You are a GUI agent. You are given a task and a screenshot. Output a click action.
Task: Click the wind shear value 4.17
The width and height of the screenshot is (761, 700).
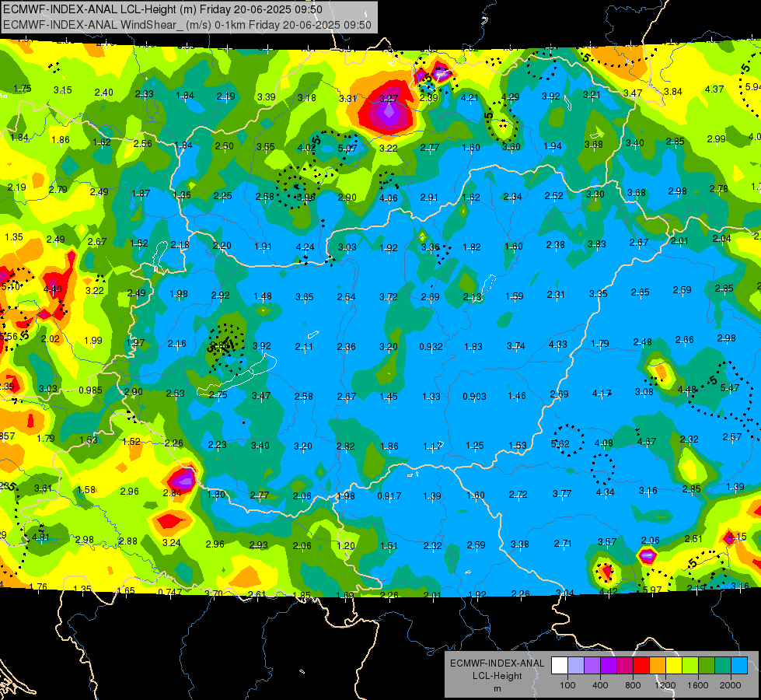pyautogui.click(x=602, y=394)
